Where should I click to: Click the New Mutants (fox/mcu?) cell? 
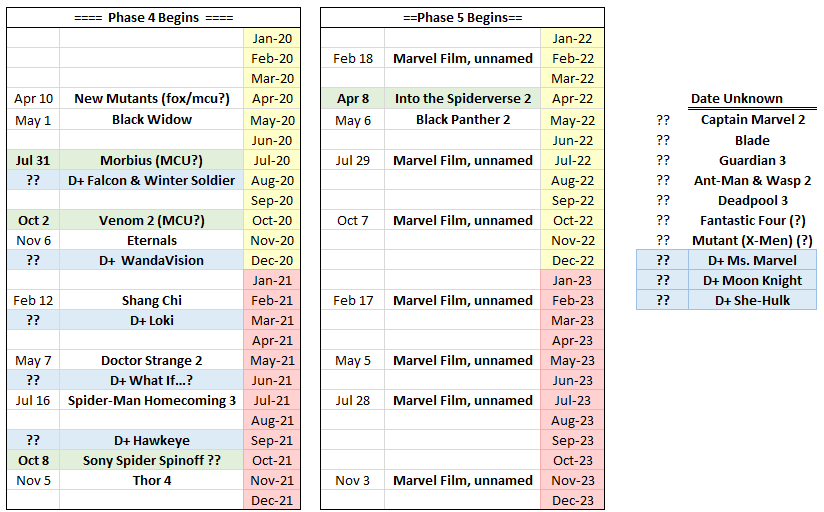click(152, 99)
